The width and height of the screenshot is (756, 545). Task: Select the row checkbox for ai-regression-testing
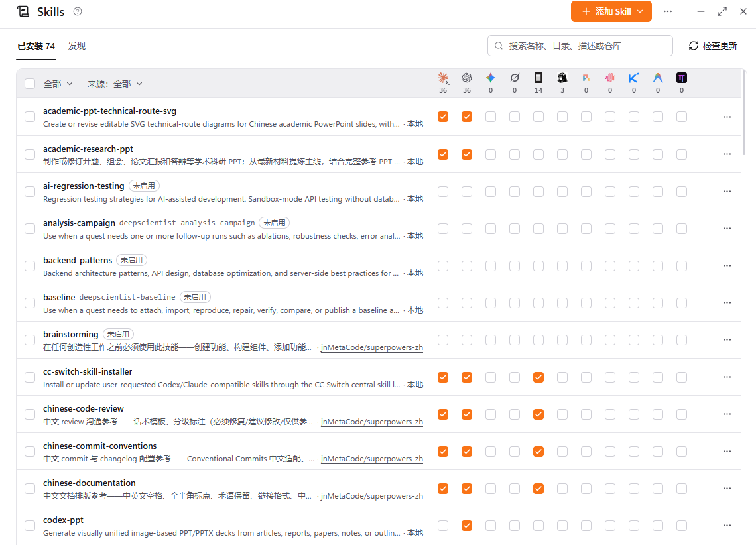pos(30,192)
